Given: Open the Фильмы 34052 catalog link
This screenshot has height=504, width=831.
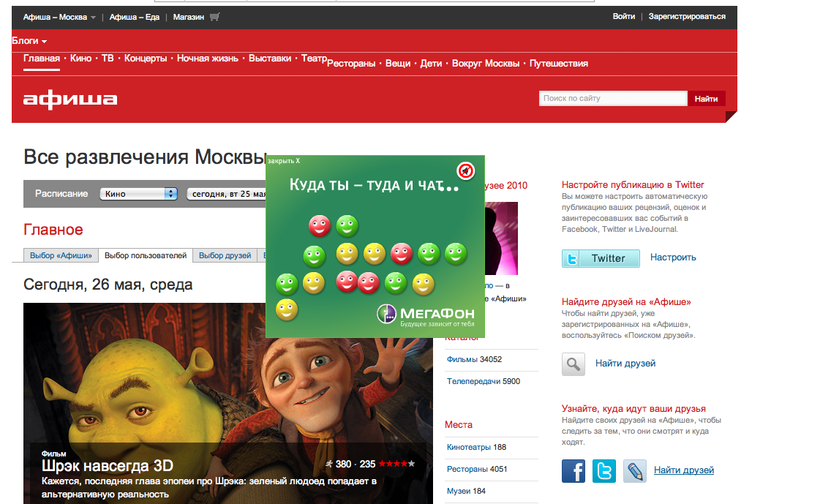Looking at the screenshot, I should [474, 359].
